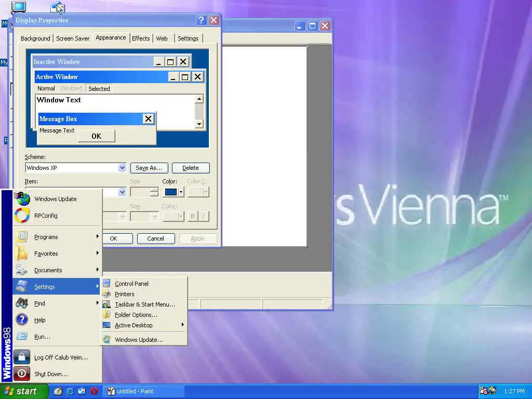Click Normal in the preview menu
Image resolution: width=532 pixels, height=399 pixels.
(x=46, y=88)
